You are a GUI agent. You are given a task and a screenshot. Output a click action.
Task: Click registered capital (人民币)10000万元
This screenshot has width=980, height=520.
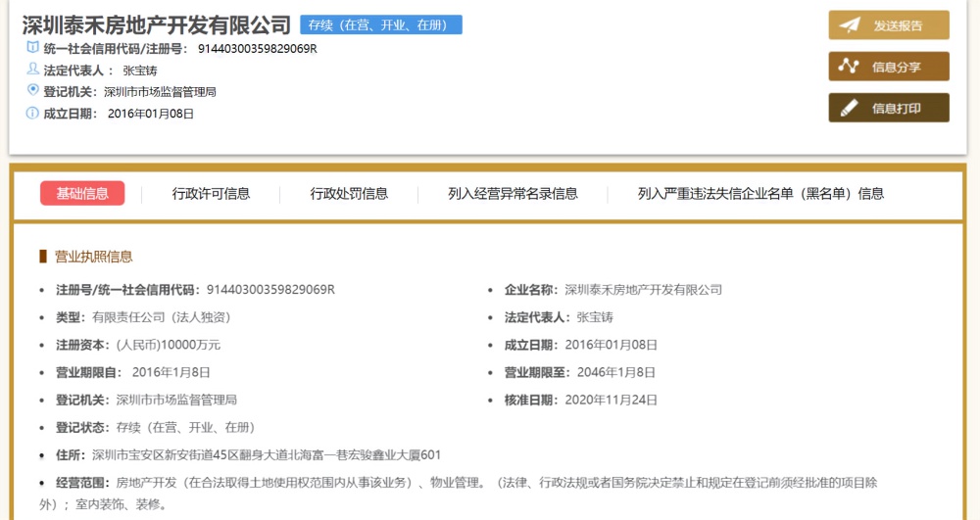[x=169, y=345]
